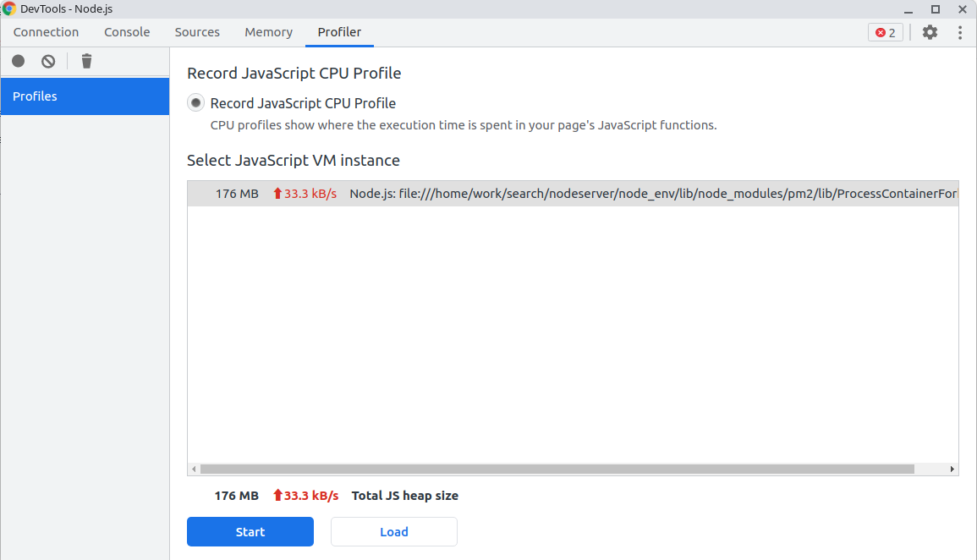Select Record JavaScript CPU Profile radio button
The image size is (977, 560).
coord(196,103)
